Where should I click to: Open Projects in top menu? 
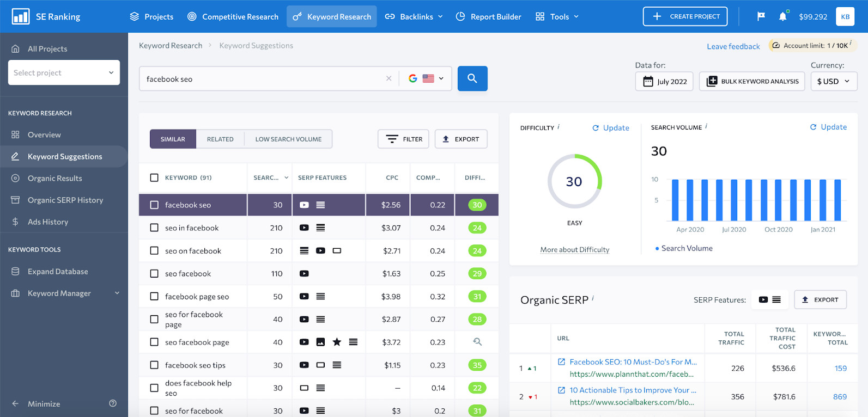(x=151, y=16)
